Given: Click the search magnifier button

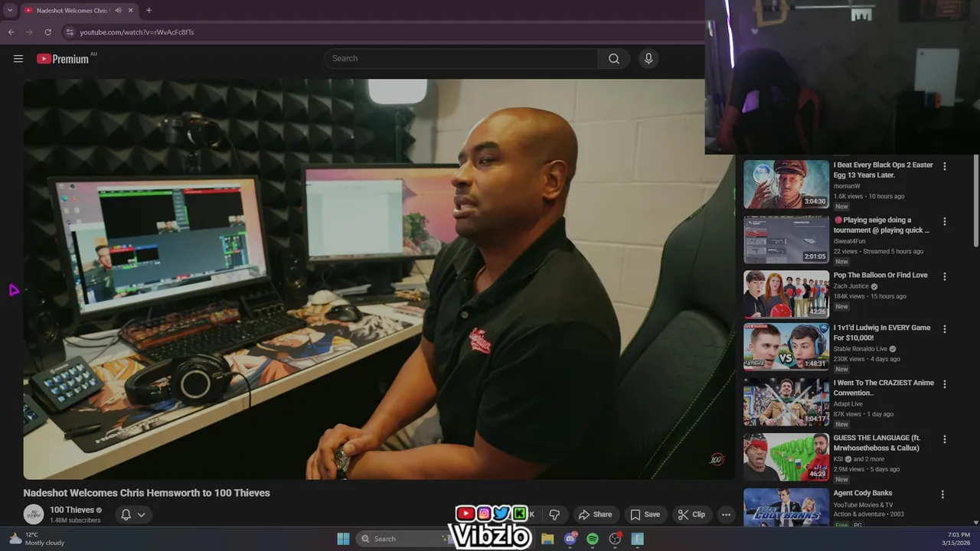Looking at the screenshot, I should tap(614, 59).
